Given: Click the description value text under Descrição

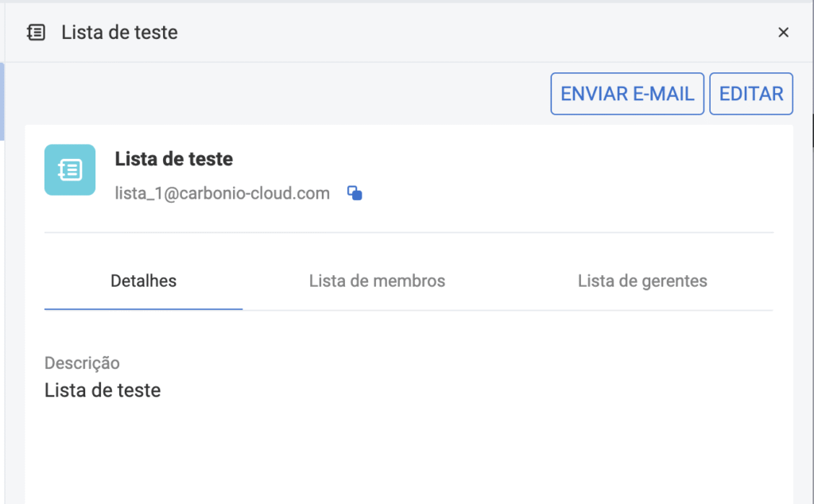Looking at the screenshot, I should coord(103,390).
